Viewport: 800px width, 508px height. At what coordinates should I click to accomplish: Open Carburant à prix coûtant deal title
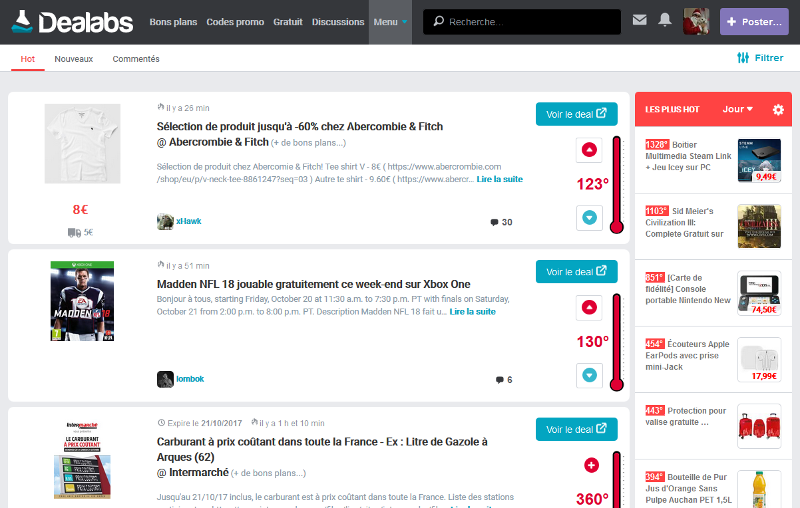(x=322, y=449)
